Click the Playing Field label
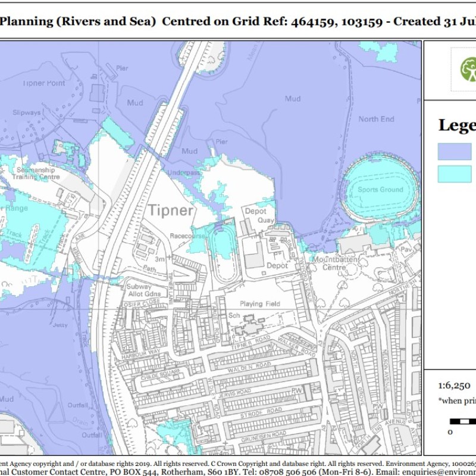476x476 pixels. coord(259,303)
